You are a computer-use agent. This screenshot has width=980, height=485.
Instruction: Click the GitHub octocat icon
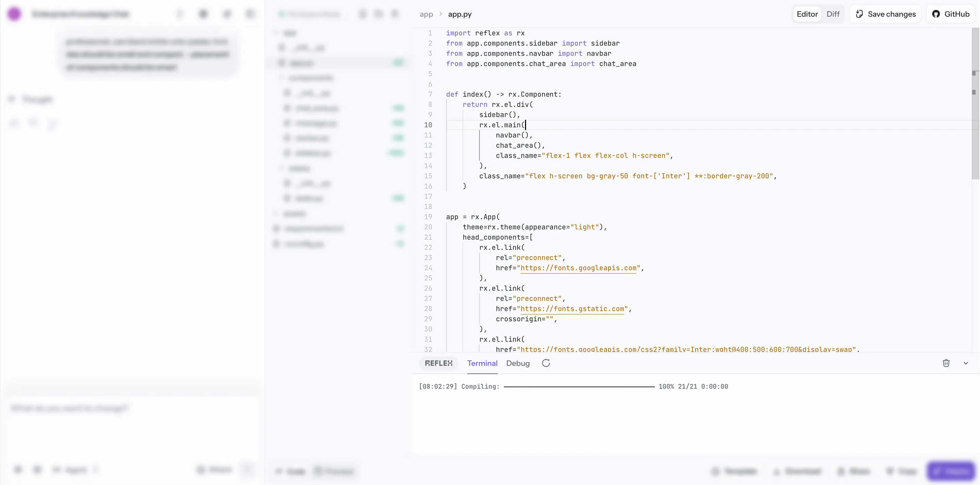[x=936, y=14]
